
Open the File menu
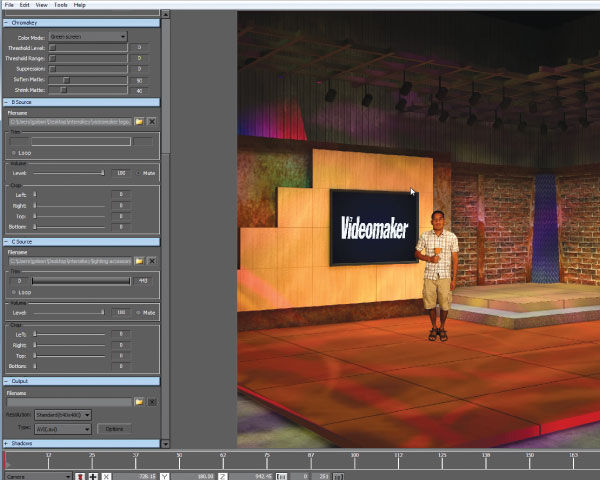9,5
